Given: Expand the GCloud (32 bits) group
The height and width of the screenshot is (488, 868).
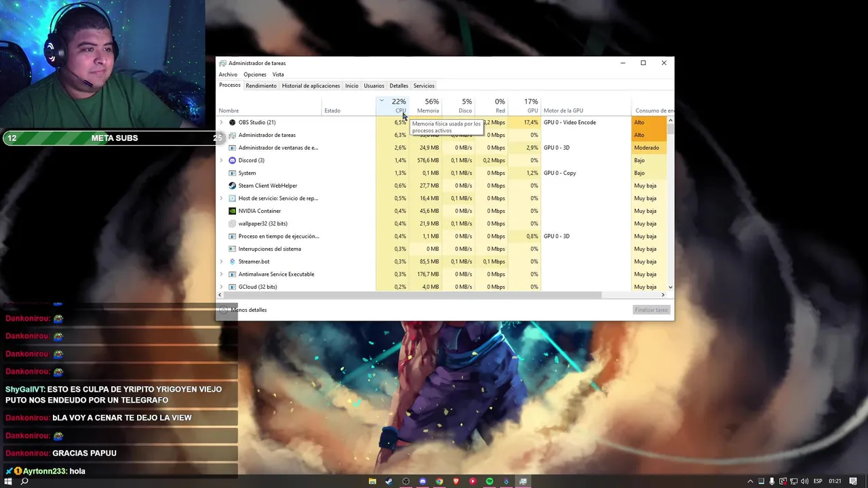Looking at the screenshot, I should 221,287.
